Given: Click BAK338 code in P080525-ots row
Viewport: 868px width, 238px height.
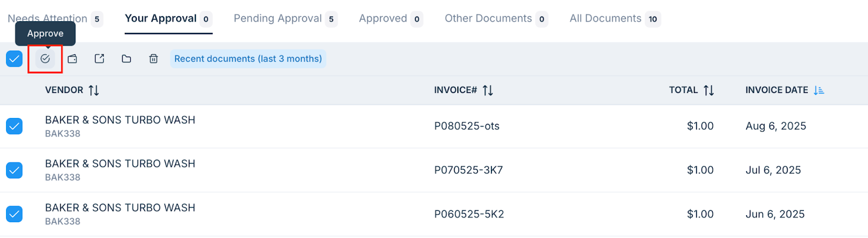Looking at the screenshot, I should point(62,134).
